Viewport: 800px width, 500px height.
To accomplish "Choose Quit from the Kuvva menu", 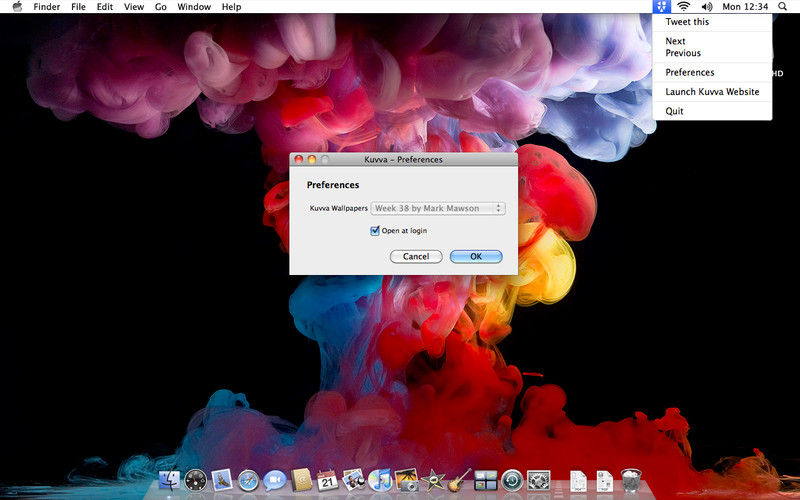I will [x=712, y=111].
